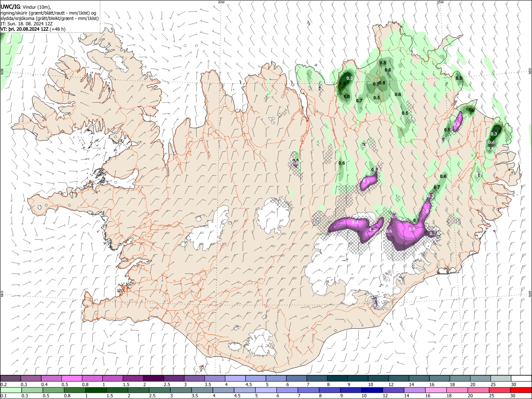Screen dimensions: 532x399
Task: Click the 'VT: þri. 20.08.2024 12Z' valid time
Action: click(x=25, y=29)
